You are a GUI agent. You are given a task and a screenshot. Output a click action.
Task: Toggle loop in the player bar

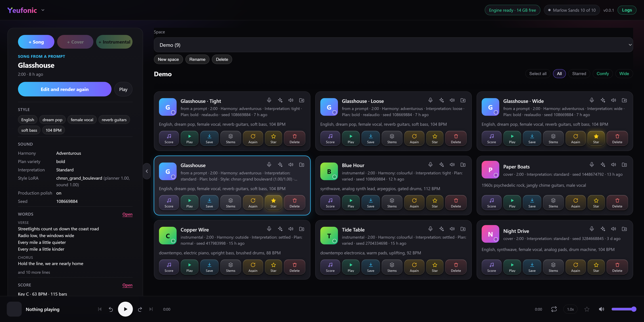coord(554,309)
